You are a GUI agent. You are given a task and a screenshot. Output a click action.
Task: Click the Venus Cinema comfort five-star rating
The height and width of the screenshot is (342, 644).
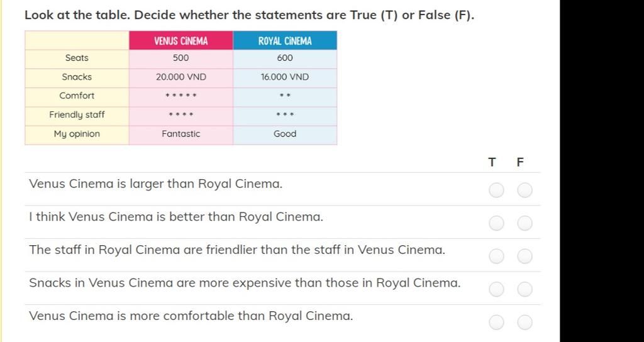click(180, 96)
